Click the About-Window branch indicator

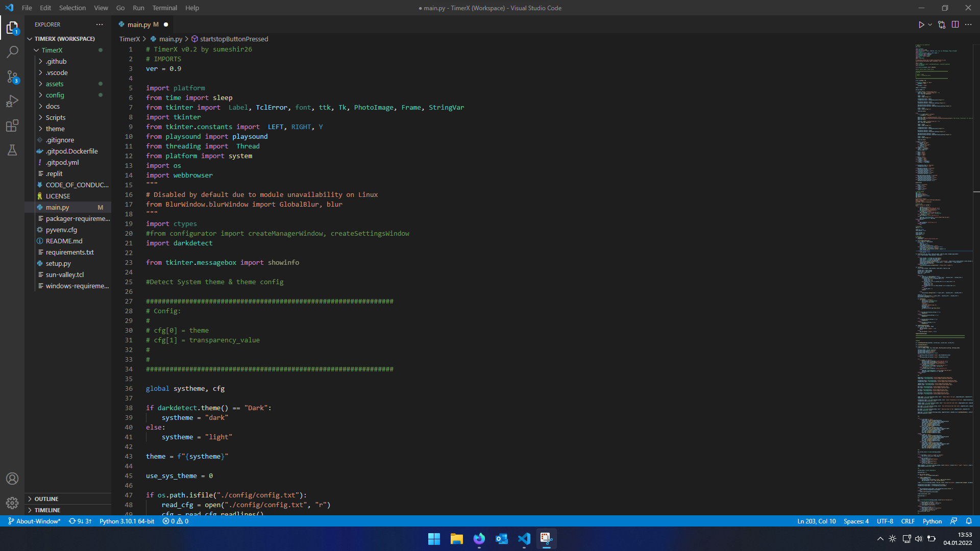[34, 521]
